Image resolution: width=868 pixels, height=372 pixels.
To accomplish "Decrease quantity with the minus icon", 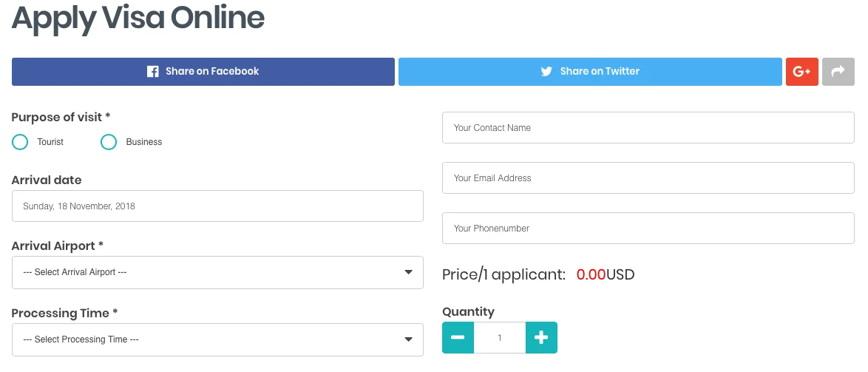I will click(458, 337).
